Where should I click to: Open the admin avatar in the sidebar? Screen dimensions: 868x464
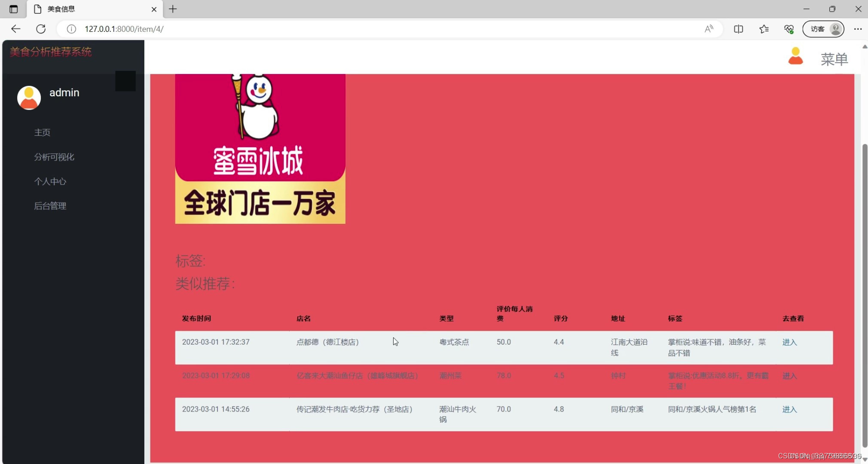click(x=28, y=97)
